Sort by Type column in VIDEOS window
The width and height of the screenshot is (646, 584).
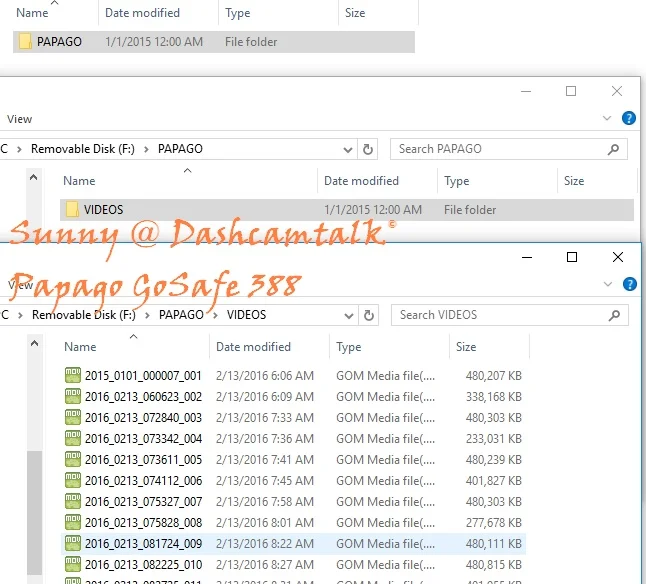pyautogui.click(x=349, y=347)
